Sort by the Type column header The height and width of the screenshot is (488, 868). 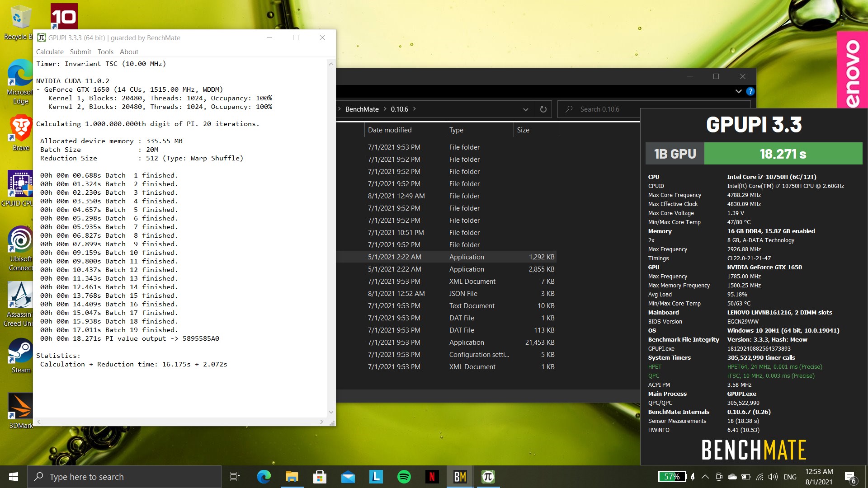click(x=479, y=130)
